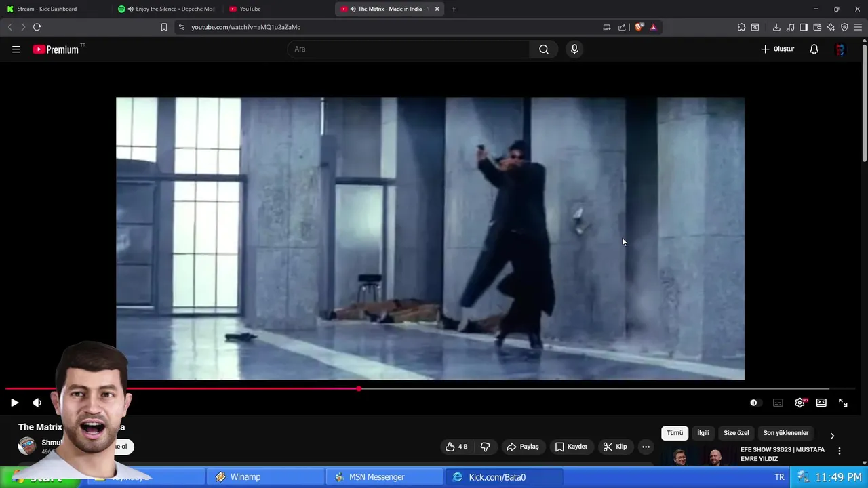Switch to Enjoy the Silence Depeche Mode tab
868x488 pixels.
[x=167, y=9]
